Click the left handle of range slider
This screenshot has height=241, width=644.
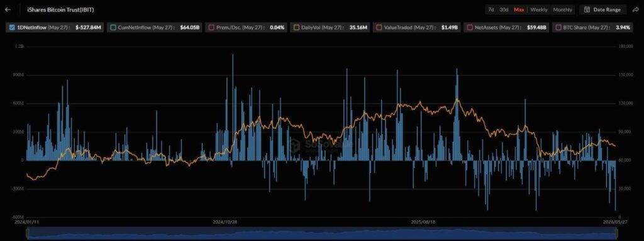[28, 233]
